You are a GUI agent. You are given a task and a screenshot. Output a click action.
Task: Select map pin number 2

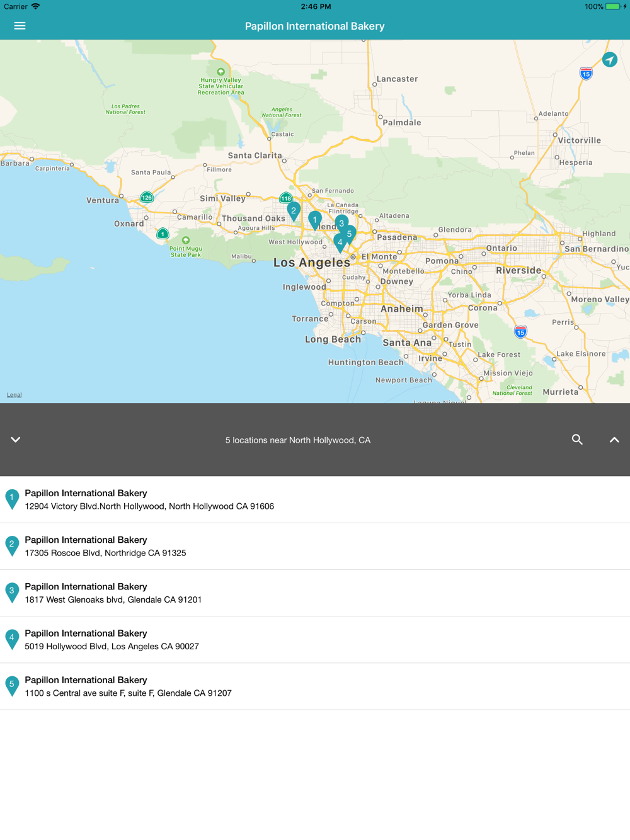[x=293, y=212]
